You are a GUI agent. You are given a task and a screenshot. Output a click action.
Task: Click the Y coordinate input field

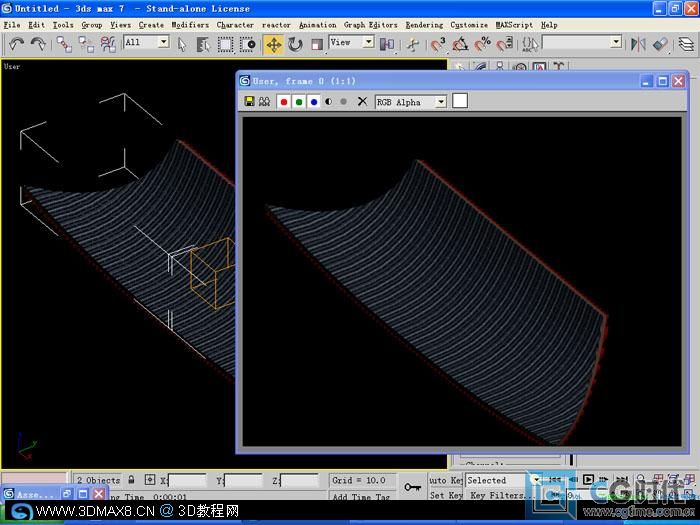243,480
